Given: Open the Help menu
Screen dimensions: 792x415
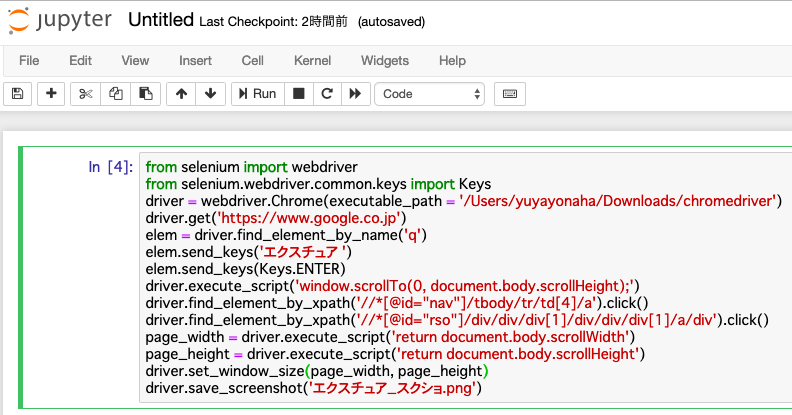Looking at the screenshot, I should (x=452, y=61).
